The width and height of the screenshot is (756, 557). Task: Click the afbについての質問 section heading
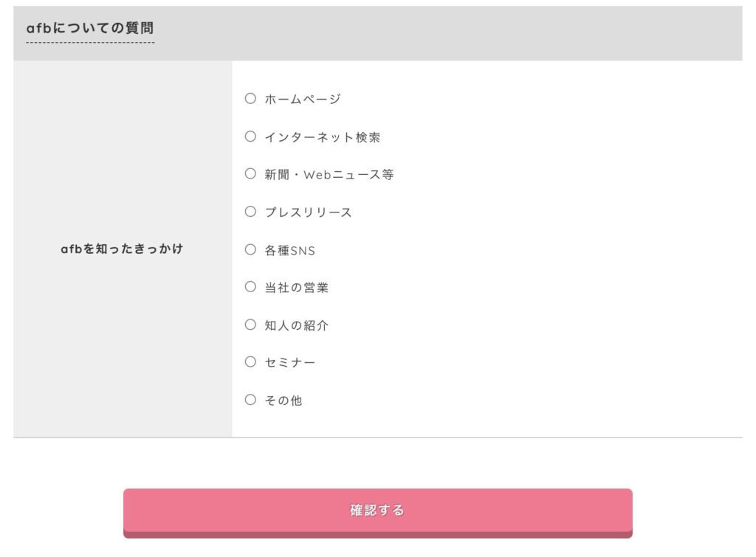tap(90, 28)
